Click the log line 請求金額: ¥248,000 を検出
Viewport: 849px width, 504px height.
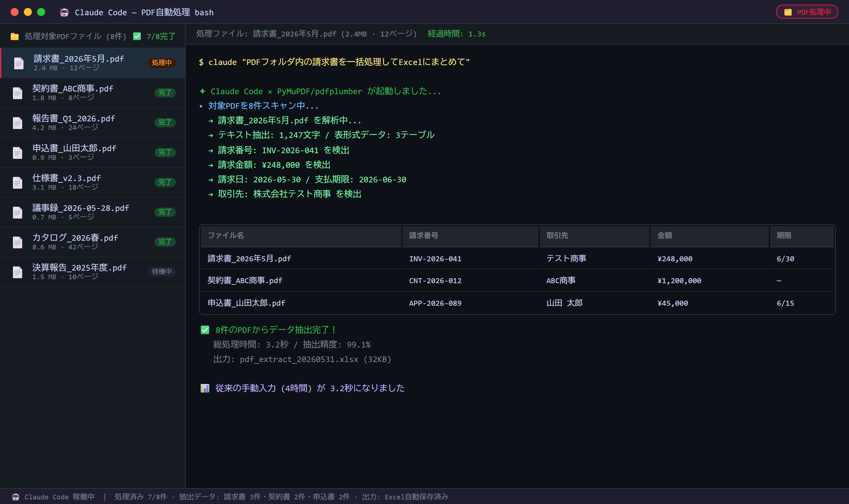(x=269, y=165)
